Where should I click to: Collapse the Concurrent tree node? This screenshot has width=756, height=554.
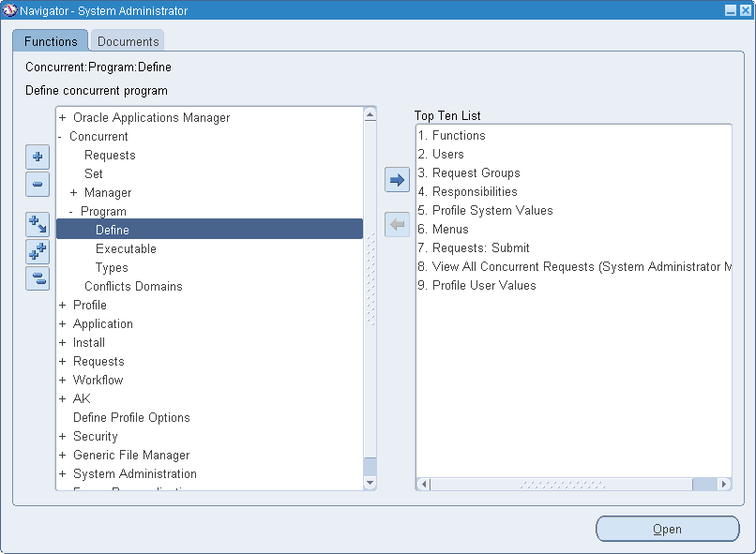point(60,137)
